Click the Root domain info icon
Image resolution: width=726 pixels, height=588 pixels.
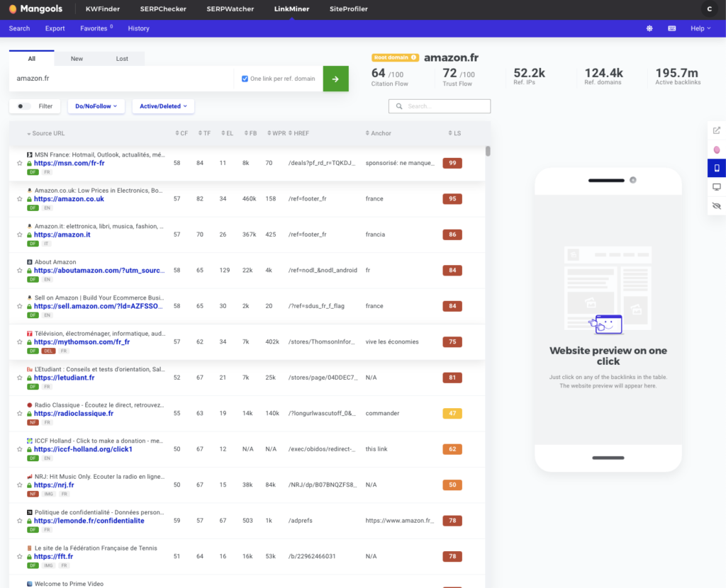[x=413, y=57]
